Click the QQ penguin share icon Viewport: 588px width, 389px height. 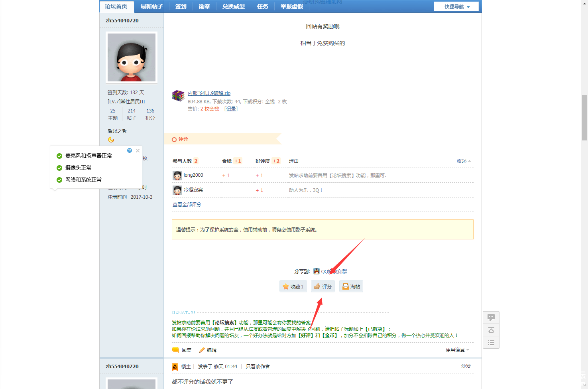317,271
